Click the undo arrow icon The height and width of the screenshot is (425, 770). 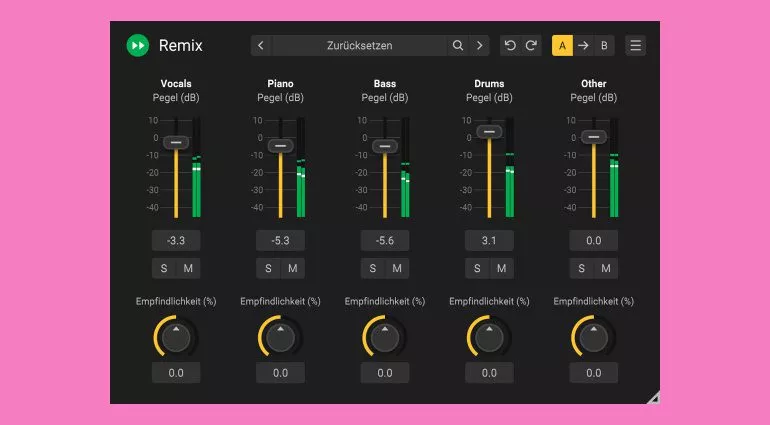[x=510, y=45]
